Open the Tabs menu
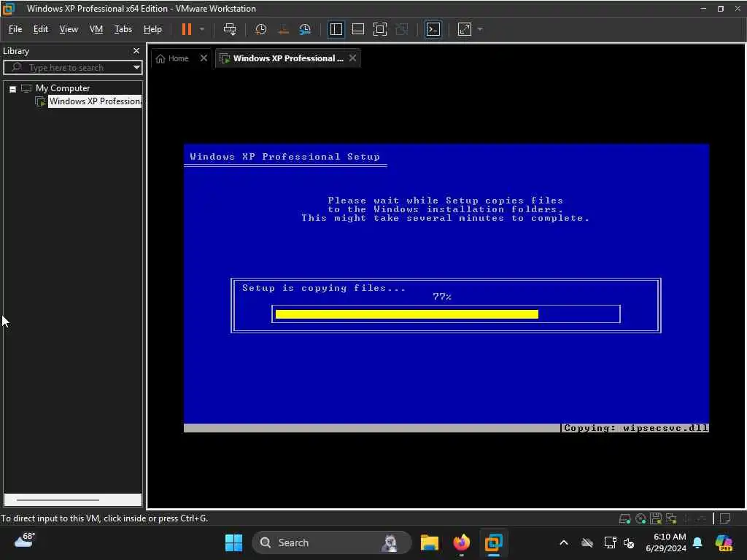The height and width of the screenshot is (560, 747). tap(123, 29)
